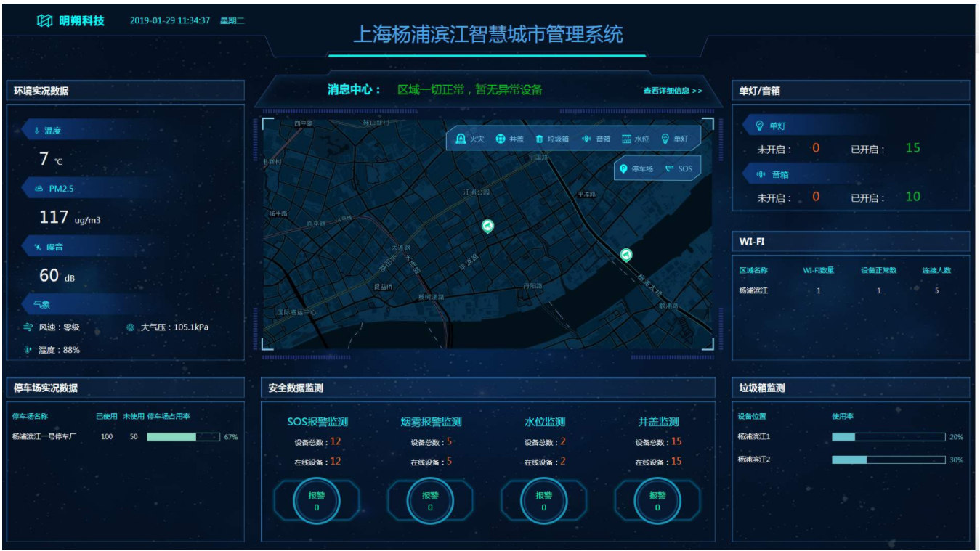
Task: Click the 烟雾报警监测 alarm circle button
Action: coord(430,501)
